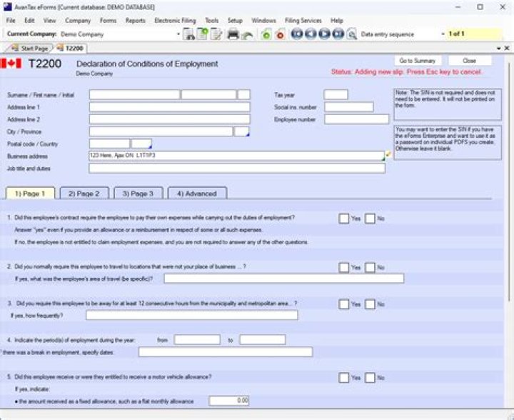Click the Go to Summary button

pyautogui.click(x=418, y=61)
